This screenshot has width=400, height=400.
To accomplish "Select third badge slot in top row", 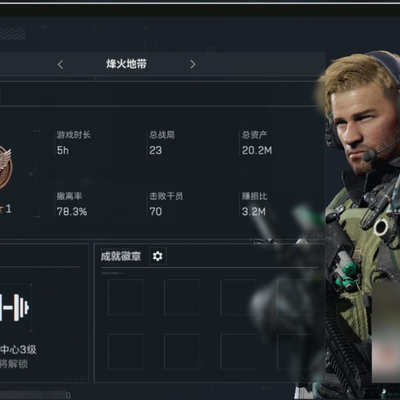I will coord(238,297).
